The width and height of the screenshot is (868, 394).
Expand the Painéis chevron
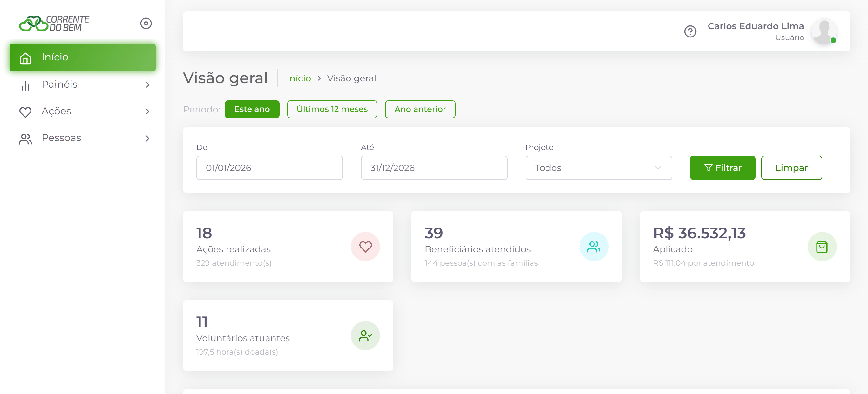point(148,85)
